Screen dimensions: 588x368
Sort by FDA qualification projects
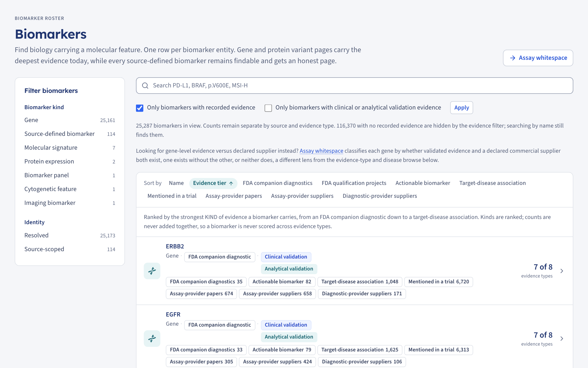pos(354,183)
